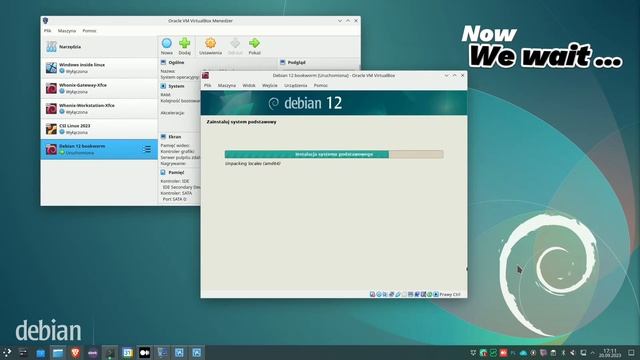The height and width of the screenshot is (360, 640).
Task: Open the purple app icon in taskbar
Action: coord(93,353)
